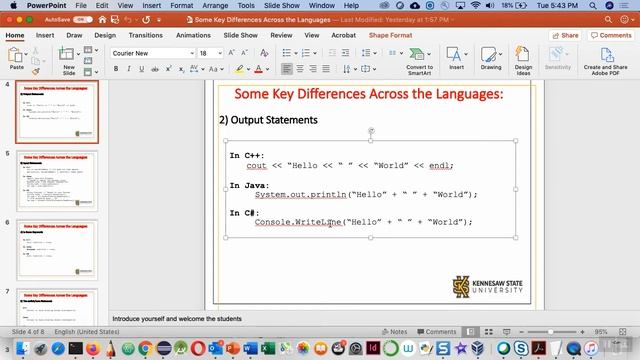The height and width of the screenshot is (360, 640).
Task: Switch to Slide Sorter view
Action: click(489, 332)
